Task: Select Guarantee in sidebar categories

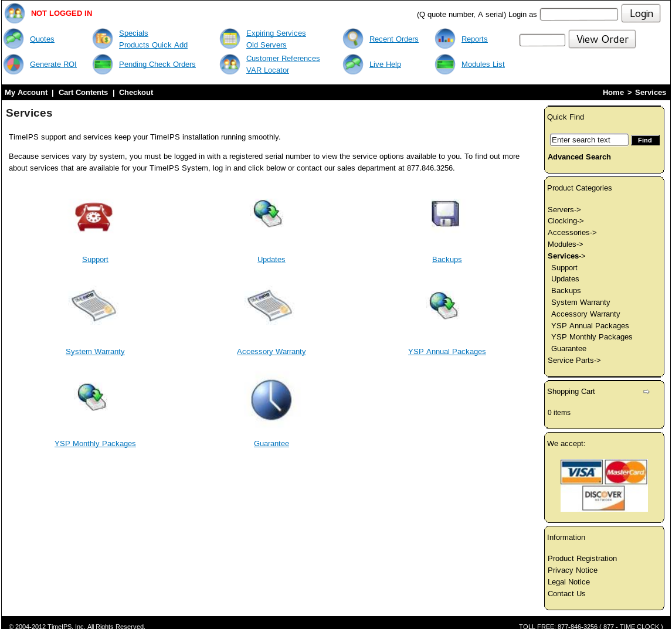Action: [568, 349]
